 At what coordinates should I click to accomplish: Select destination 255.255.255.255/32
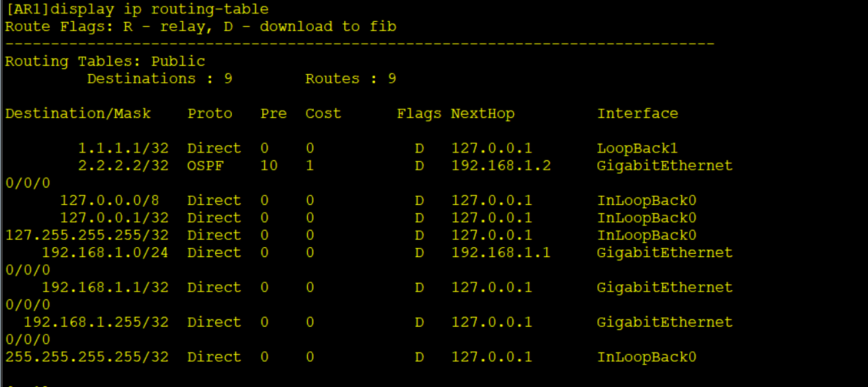[x=87, y=357]
